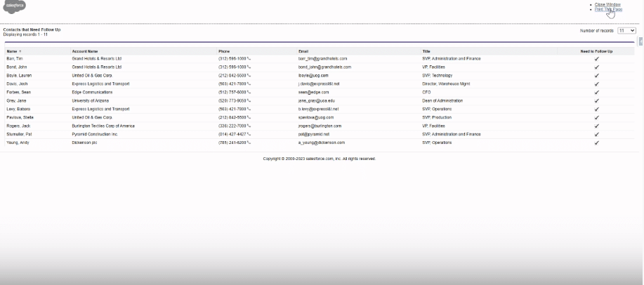Click phone icon in Grey, Jane row

(x=249, y=100)
